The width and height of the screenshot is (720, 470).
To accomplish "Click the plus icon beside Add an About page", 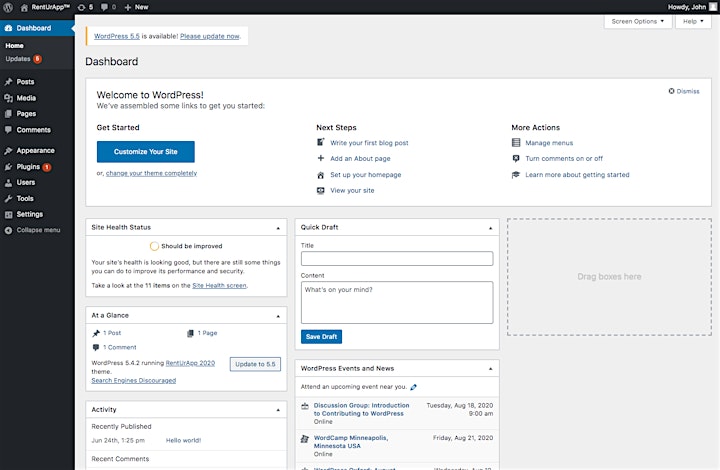I will 321,158.
